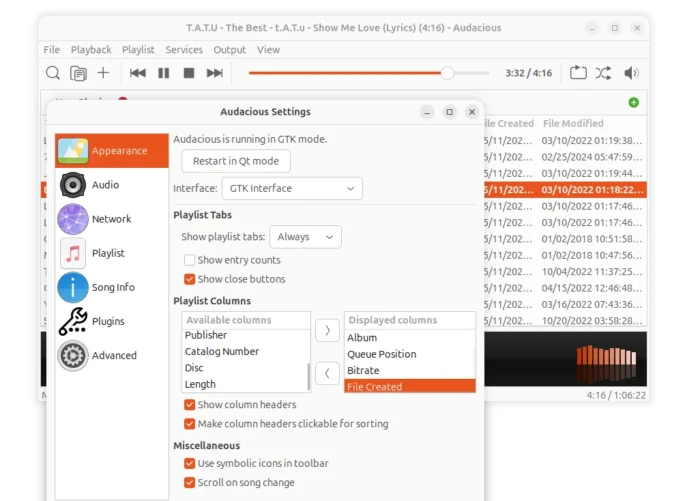Screen dimensions: 700x501
Task: Select playlist row modified 10/04/2022 11:37:25
Action: pos(565,272)
